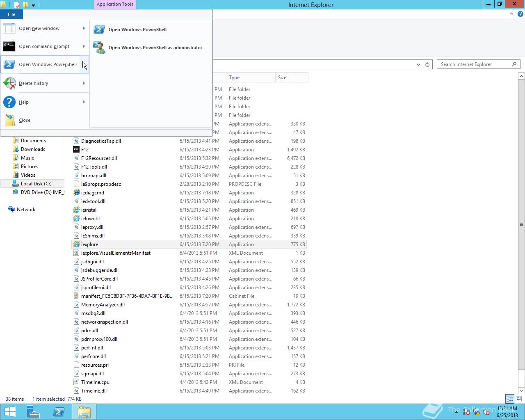Switch to Details view layout
Screen dimensions: 525x420
pyautogui.click(x=510, y=399)
